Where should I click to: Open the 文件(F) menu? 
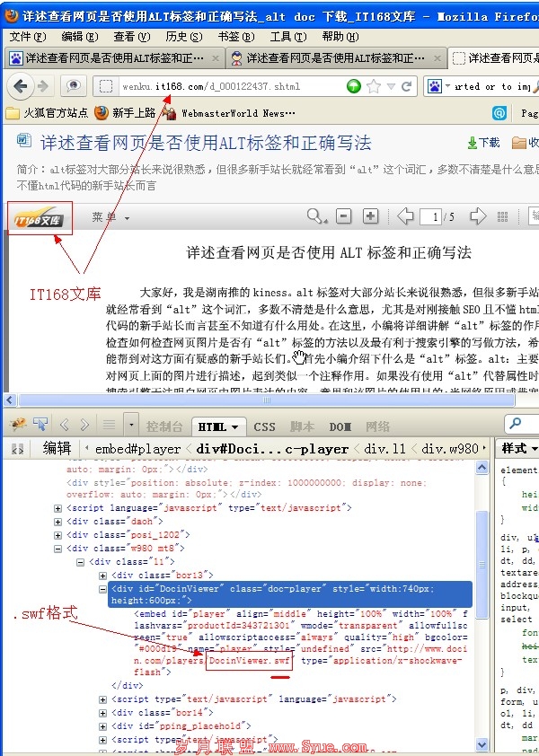(x=28, y=37)
